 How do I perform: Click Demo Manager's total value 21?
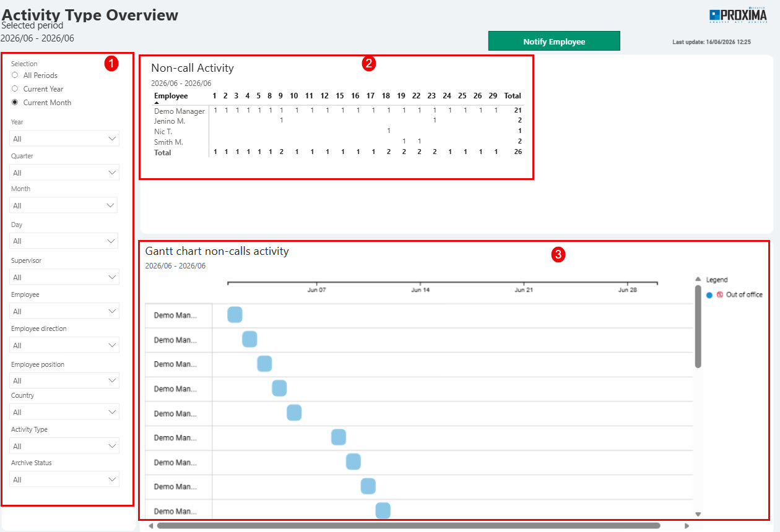tap(518, 111)
